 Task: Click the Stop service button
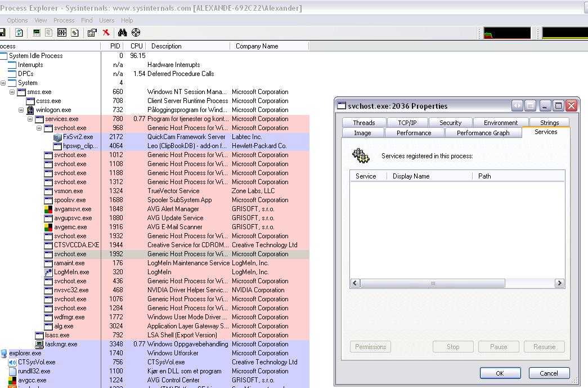453,347
